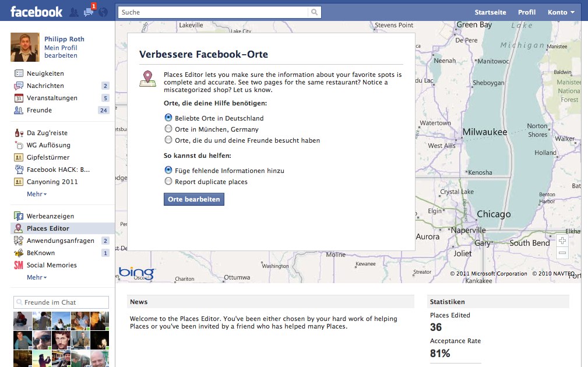This screenshot has width=588, height=367.
Task: Click the Nachrichten count badge '2'
Action: coord(105,86)
